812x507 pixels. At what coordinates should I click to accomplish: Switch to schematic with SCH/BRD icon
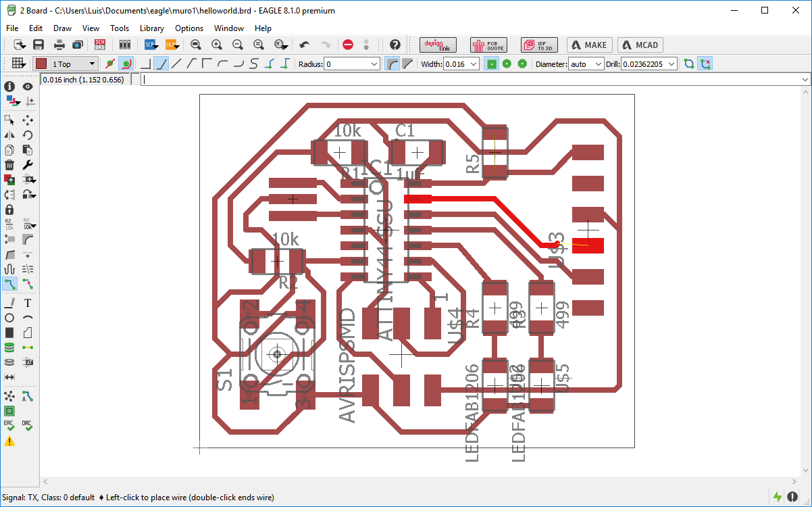100,45
